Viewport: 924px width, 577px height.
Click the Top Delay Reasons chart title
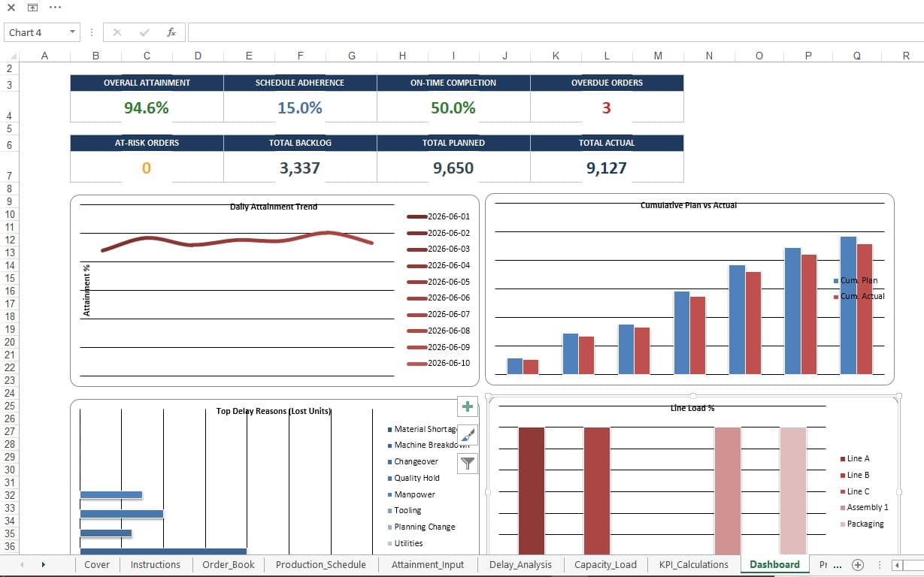pyautogui.click(x=274, y=411)
